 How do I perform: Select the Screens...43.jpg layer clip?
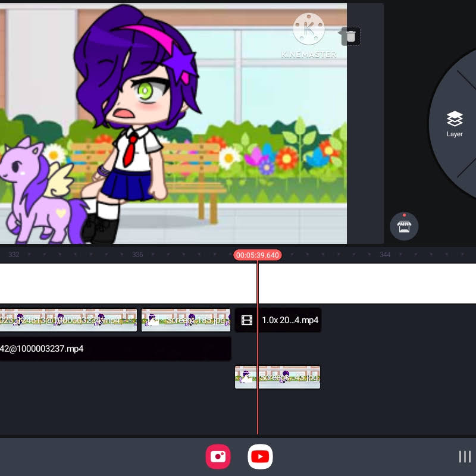point(277,377)
